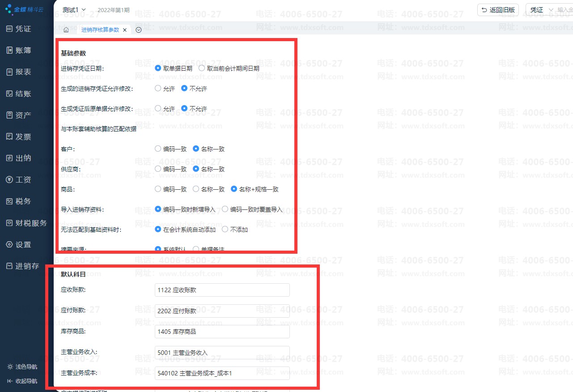
Task: Click the 2022年第1期 period text
Action: 114,10
